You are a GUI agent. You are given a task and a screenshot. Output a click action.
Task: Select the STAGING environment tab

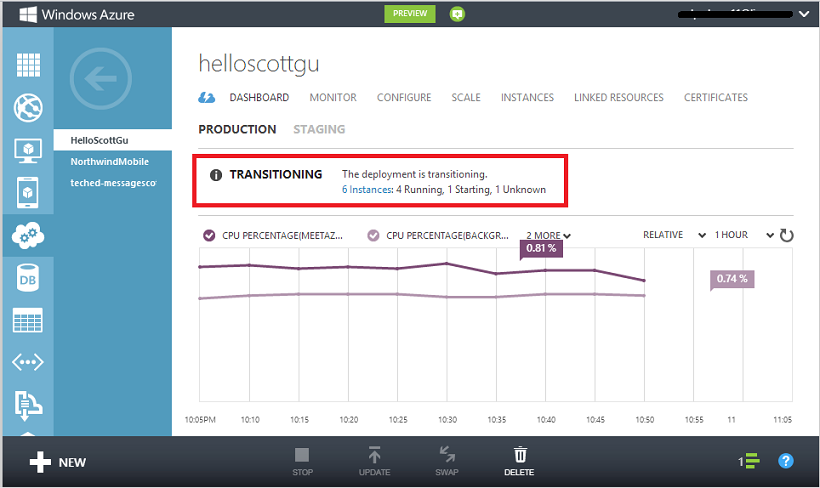pos(319,129)
